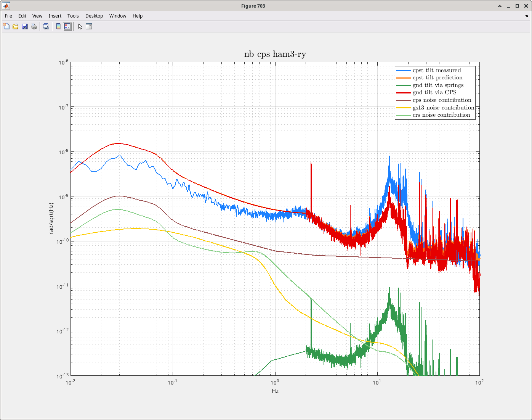The image size is (532, 420).
Task: Open the Edit menu
Action: (x=22, y=16)
